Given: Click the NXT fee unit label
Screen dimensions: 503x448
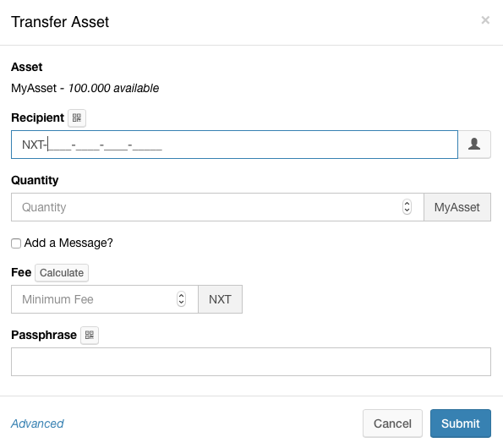Looking at the screenshot, I should pos(220,299).
